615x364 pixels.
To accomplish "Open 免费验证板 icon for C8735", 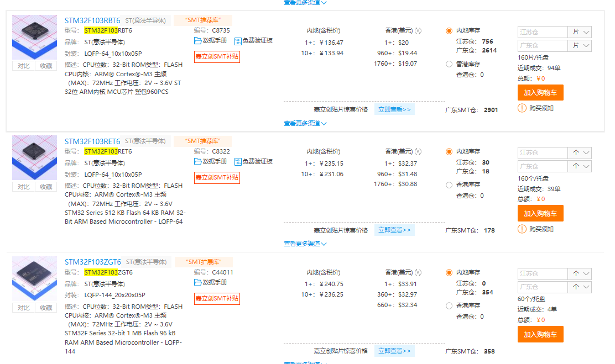I will coord(238,41).
